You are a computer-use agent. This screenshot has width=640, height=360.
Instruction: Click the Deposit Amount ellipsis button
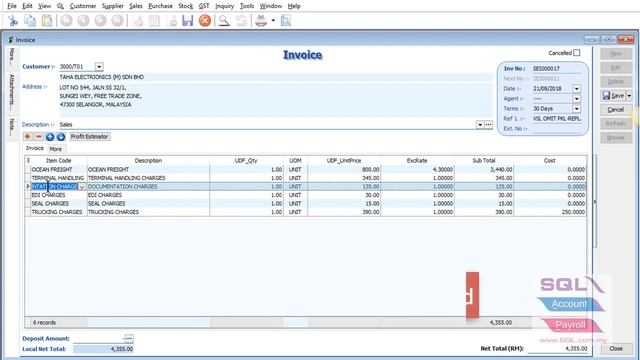coord(129,338)
